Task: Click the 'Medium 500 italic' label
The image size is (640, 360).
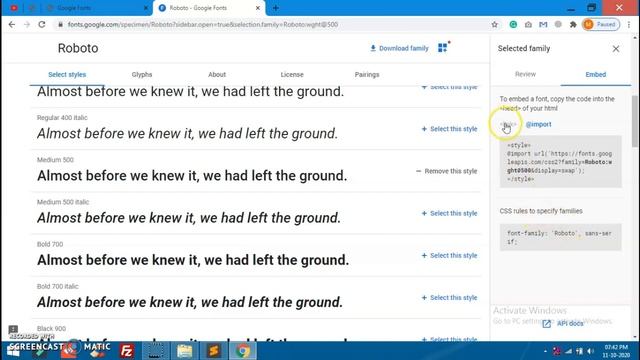Action: [63, 202]
